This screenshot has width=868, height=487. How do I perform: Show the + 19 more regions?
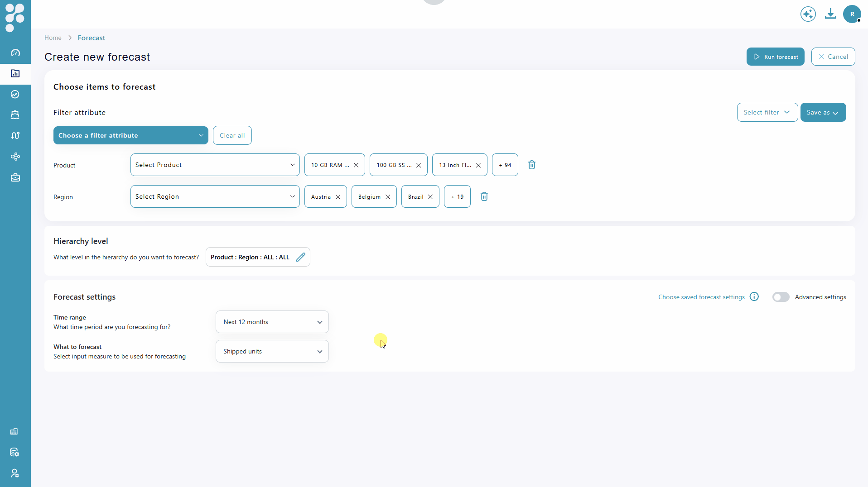pyautogui.click(x=458, y=196)
